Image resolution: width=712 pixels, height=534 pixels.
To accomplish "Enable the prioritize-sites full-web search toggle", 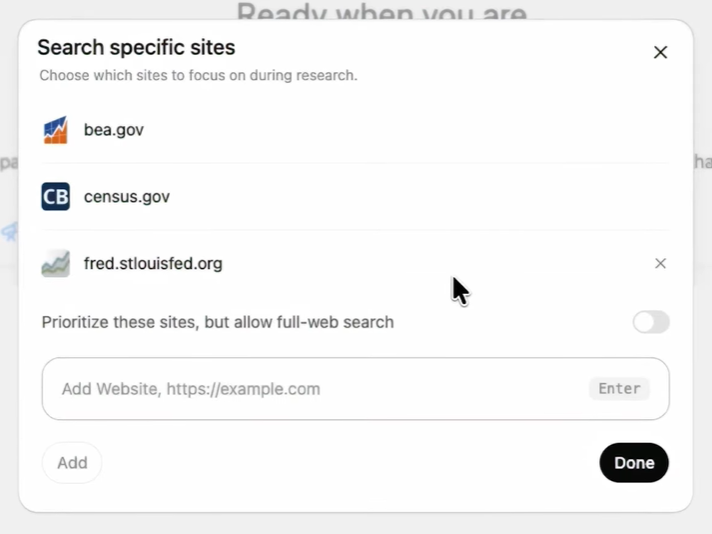I will (x=651, y=322).
